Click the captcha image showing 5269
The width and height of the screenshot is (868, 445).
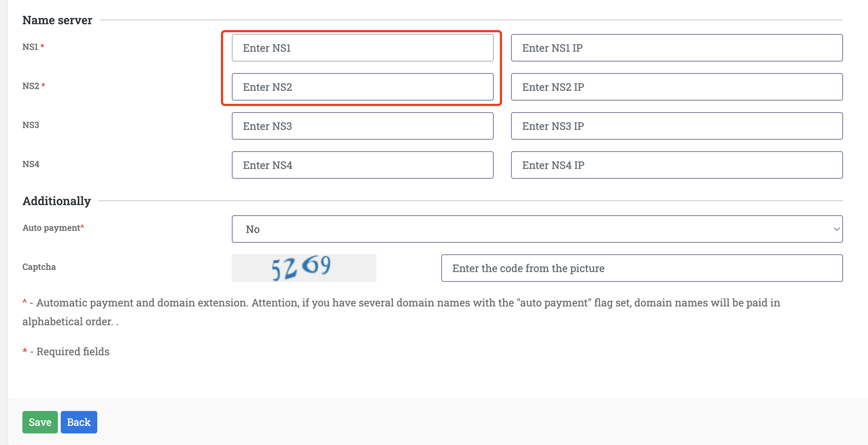click(304, 268)
